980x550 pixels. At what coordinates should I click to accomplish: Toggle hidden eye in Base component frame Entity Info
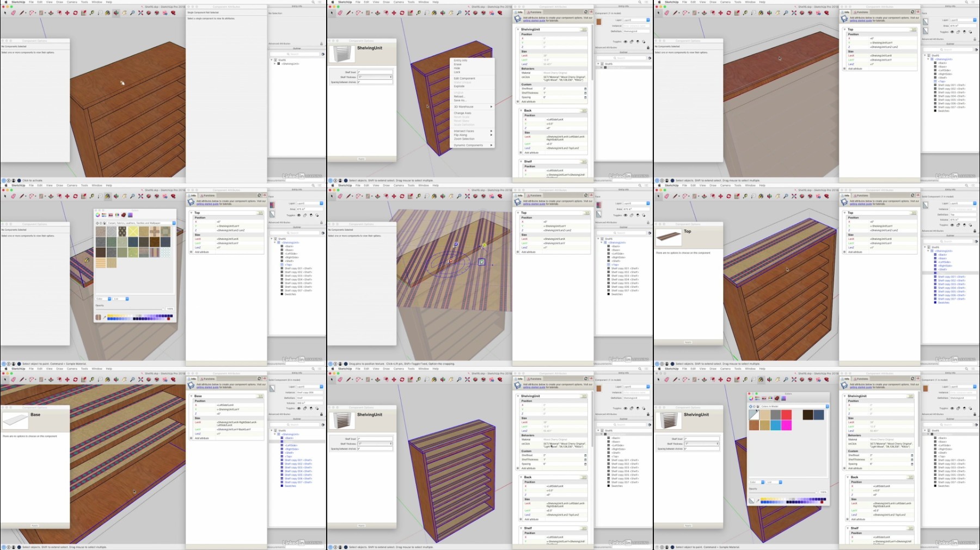pyautogui.click(x=298, y=408)
